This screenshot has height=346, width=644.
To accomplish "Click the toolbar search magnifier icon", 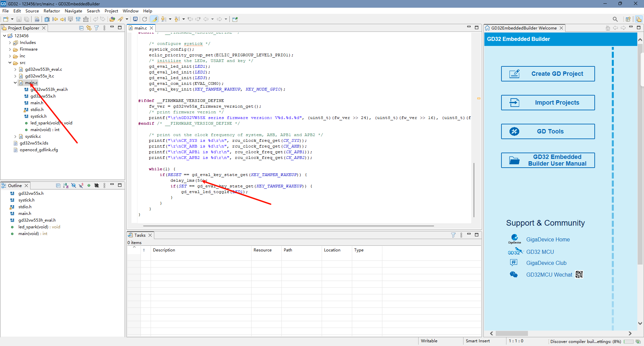I will (x=615, y=19).
